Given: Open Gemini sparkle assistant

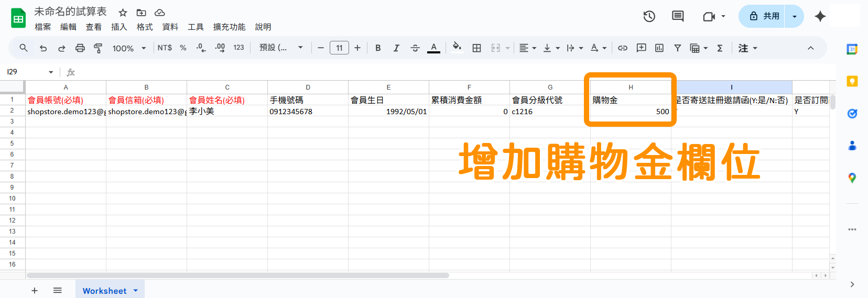Looking at the screenshot, I should pos(820,16).
